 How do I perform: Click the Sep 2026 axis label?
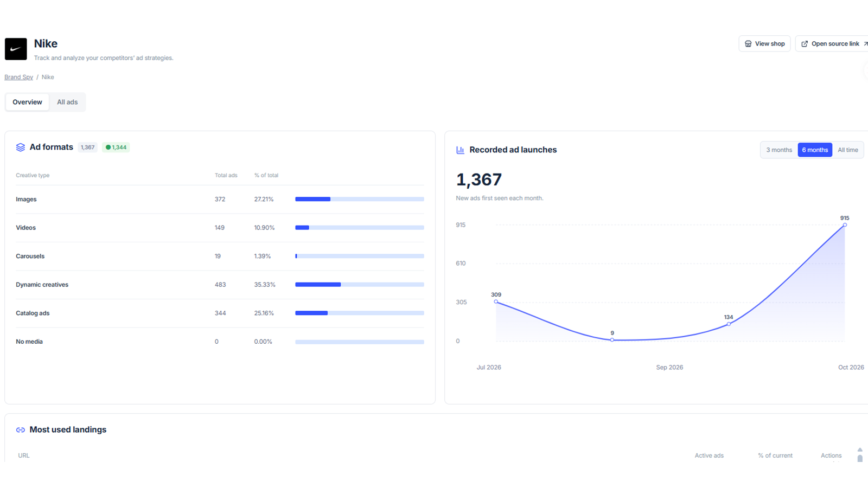669,368
